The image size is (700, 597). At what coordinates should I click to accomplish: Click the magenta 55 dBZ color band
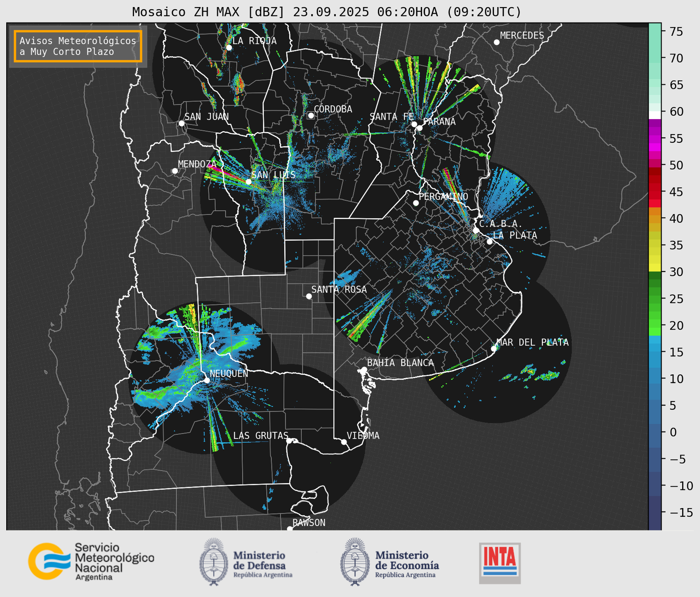pos(655,139)
